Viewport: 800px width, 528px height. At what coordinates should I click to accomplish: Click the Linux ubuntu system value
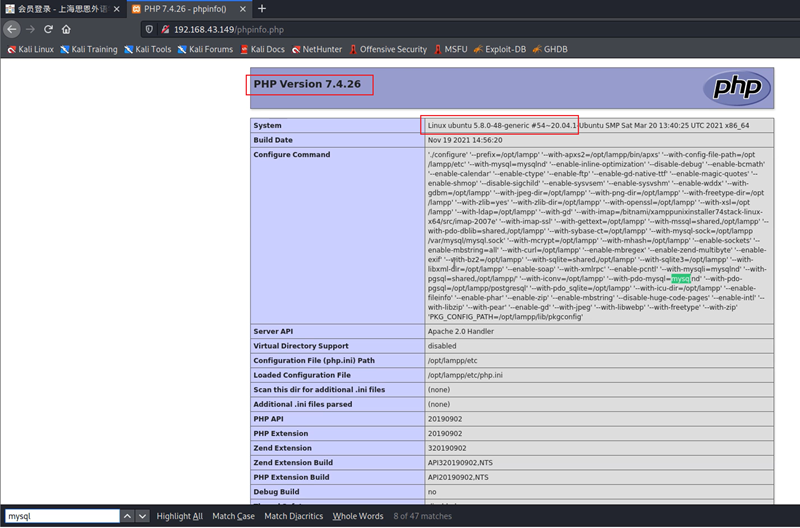(588, 125)
